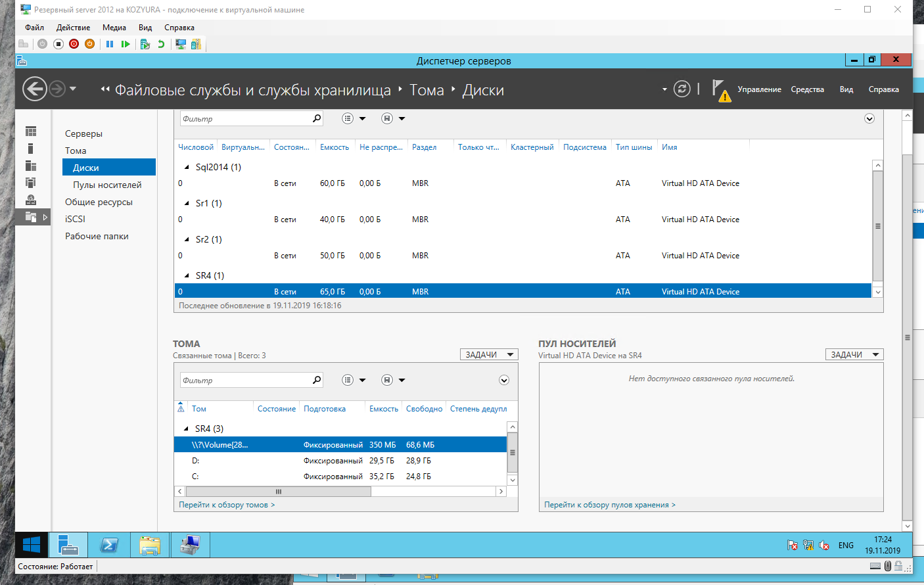Image resolution: width=924 pixels, height=585 pixels.
Task: Click the Turn Off VM stop icon
Action: (58, 44)
